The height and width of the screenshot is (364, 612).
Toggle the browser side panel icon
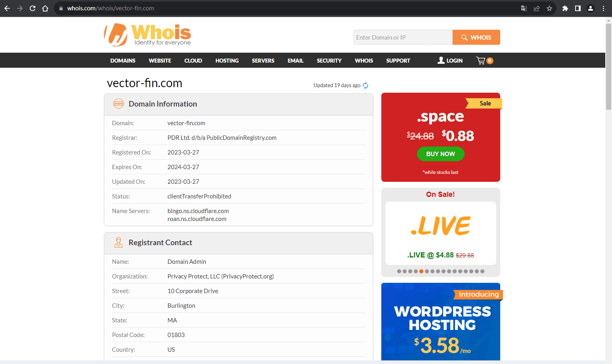(578, 8)
